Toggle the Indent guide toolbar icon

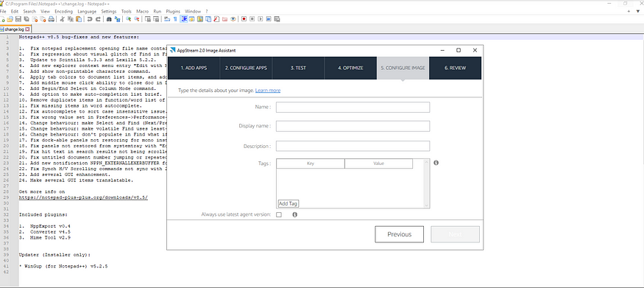point(184,19)
